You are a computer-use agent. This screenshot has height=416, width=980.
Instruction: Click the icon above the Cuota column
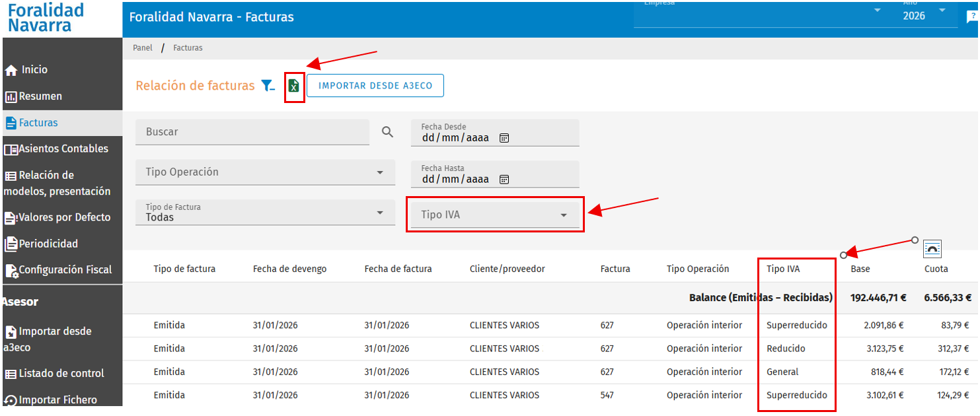932,248
